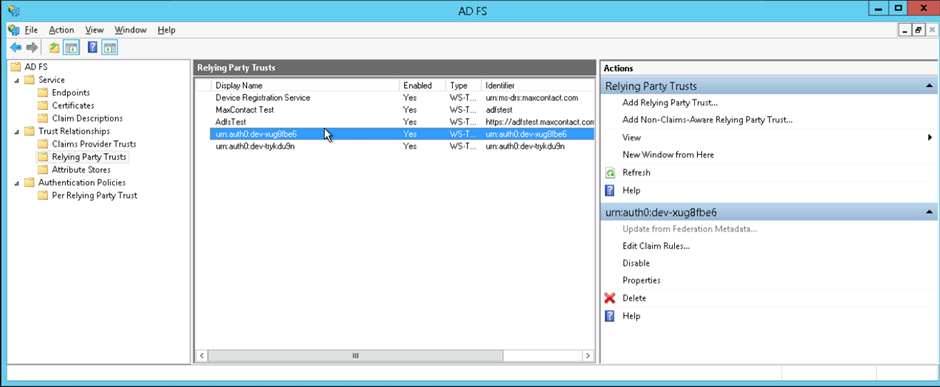Open the toolbar Help question-mark icon
940x387 pixels.
click(93, 47)
